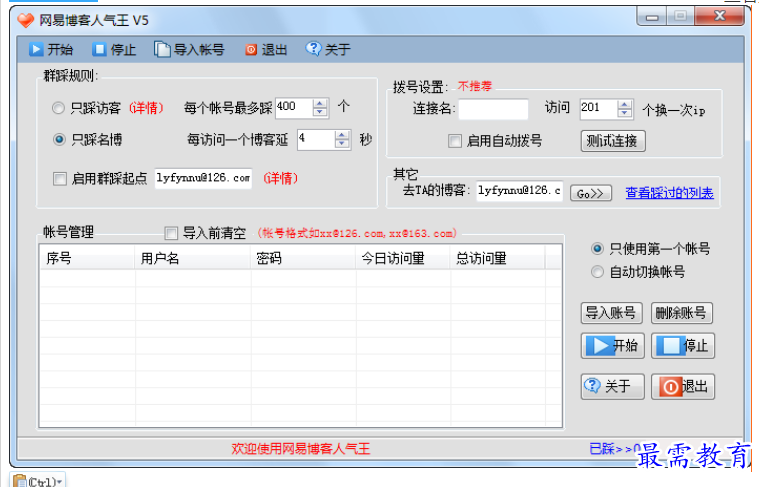The width and height of the screenshot is (759, 487).
Task: Enable the 启用群踩起点 checkbox
Action: [x=60, y=179]
